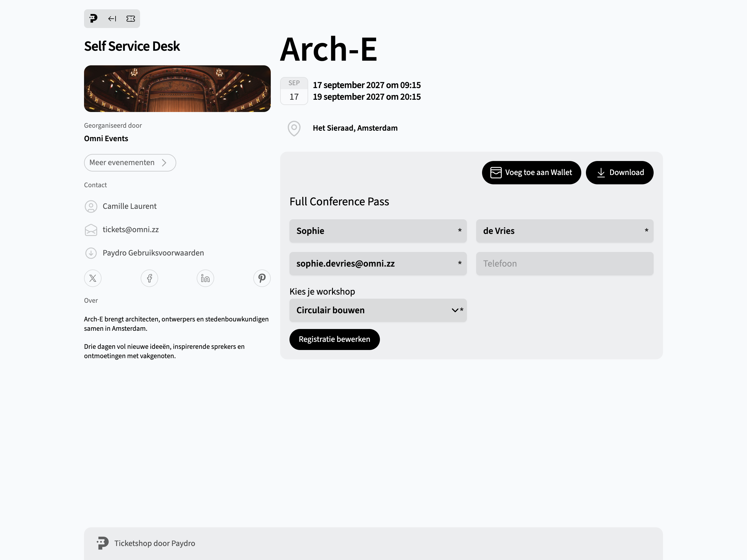Download the ticket with Download button
The width and height of the screenshot is (747, 560).
tap(619, 172)
